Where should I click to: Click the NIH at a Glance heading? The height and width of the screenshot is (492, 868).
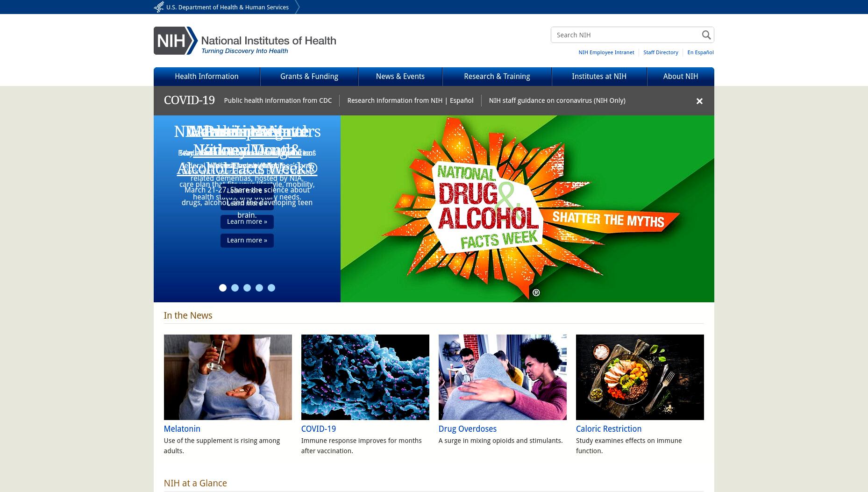[x=195, y=483]
